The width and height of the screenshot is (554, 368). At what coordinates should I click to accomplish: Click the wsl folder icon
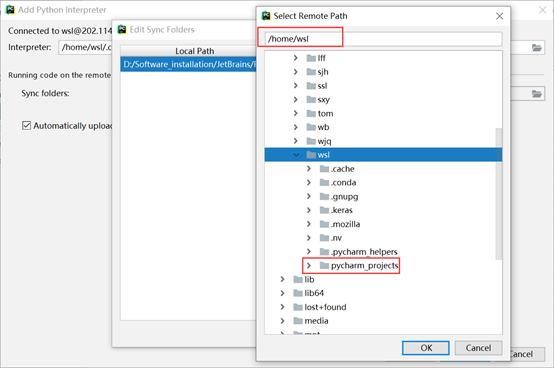pos(311,155)
